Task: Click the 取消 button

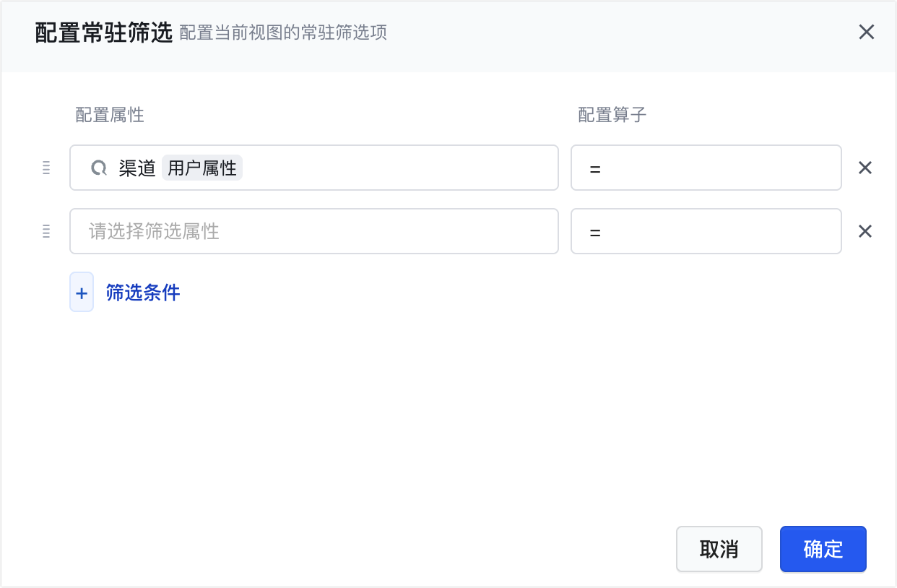Action: pos(719,549)
